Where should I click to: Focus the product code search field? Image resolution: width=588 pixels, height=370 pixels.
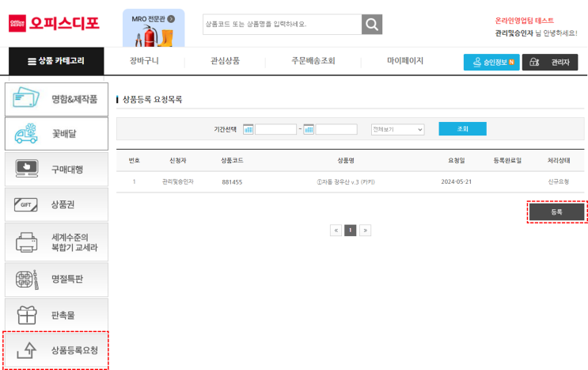pyautogui.click(x=282, y=25)
